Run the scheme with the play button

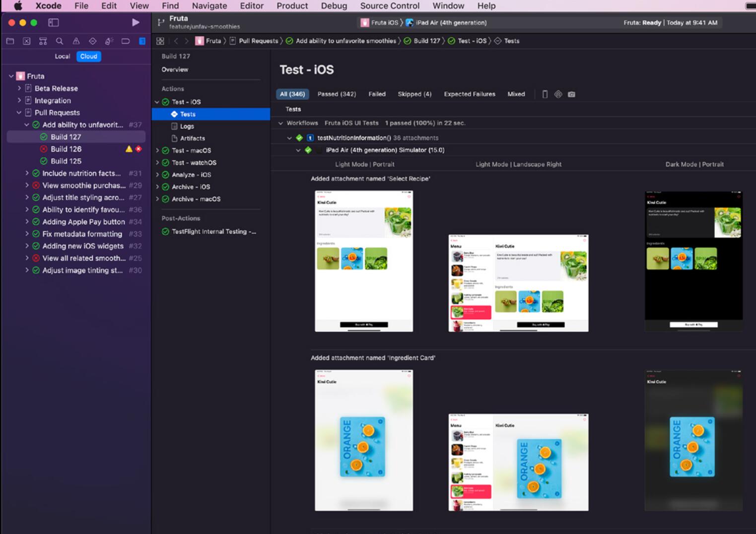coord(136,22)
